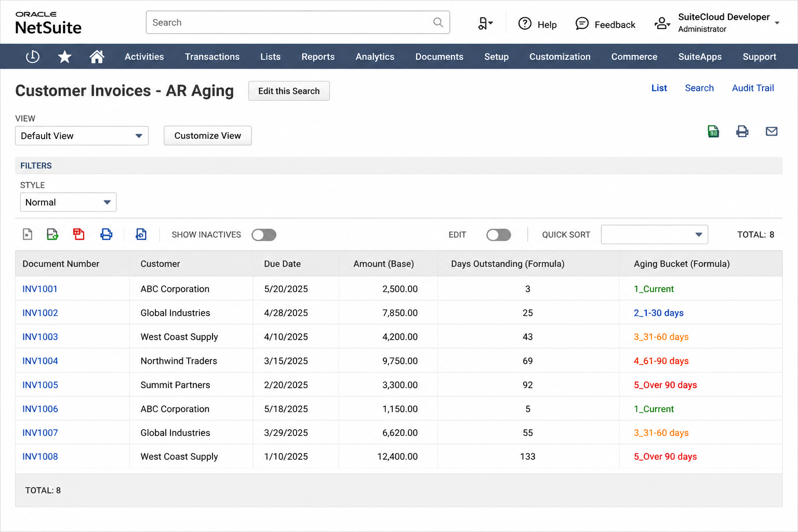Viewport: 798px width, 532px height.
Task: Export results to Excel spreadsheet icon
Action: point(713,131)
